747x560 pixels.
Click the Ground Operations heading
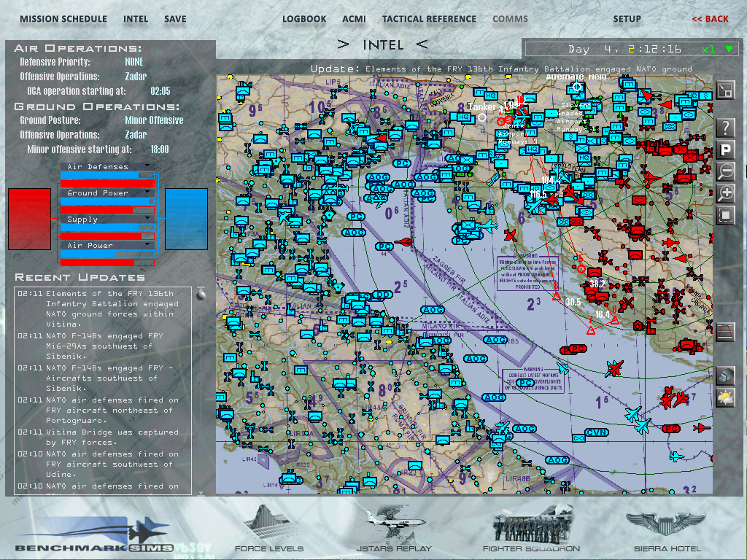coord(97,106)
